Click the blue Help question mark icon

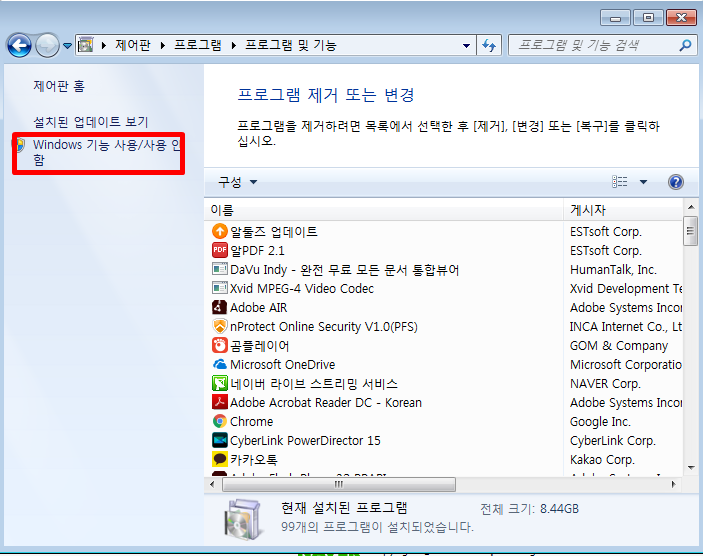coord(676,182)
